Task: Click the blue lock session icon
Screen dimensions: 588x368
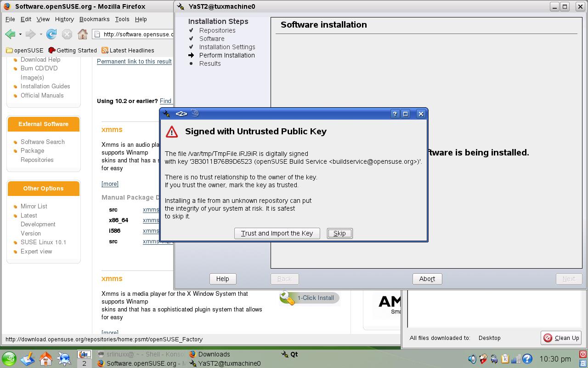Action: [x=582, y=363]
